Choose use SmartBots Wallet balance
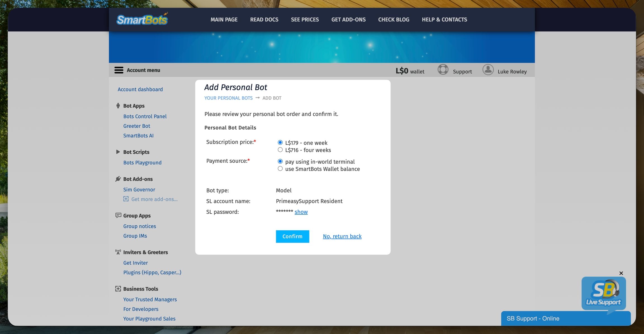Viewport: 644px width, 334px height. pyautogui.click(x=280, y=169)
